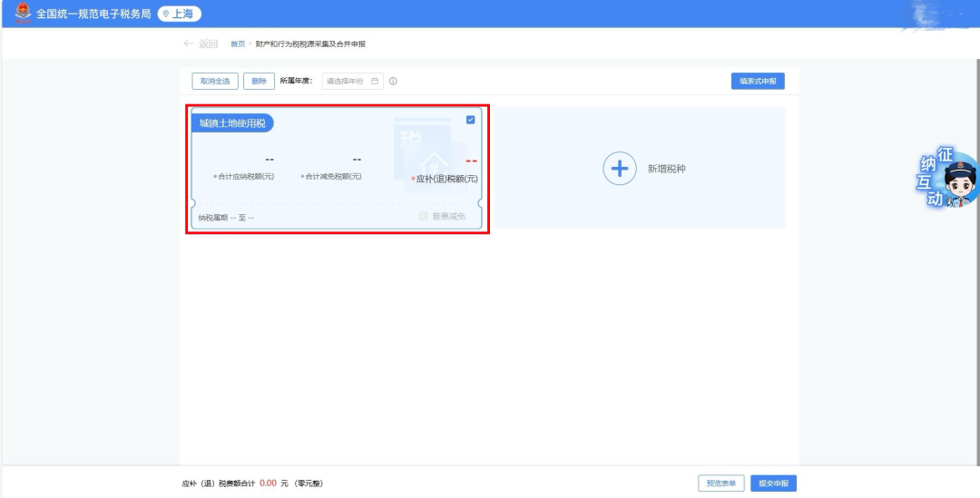Click 财产和行为税税源采集及合并申报 breadcrumb
Viewport: 980px width, 498px height.
point(310,44)
